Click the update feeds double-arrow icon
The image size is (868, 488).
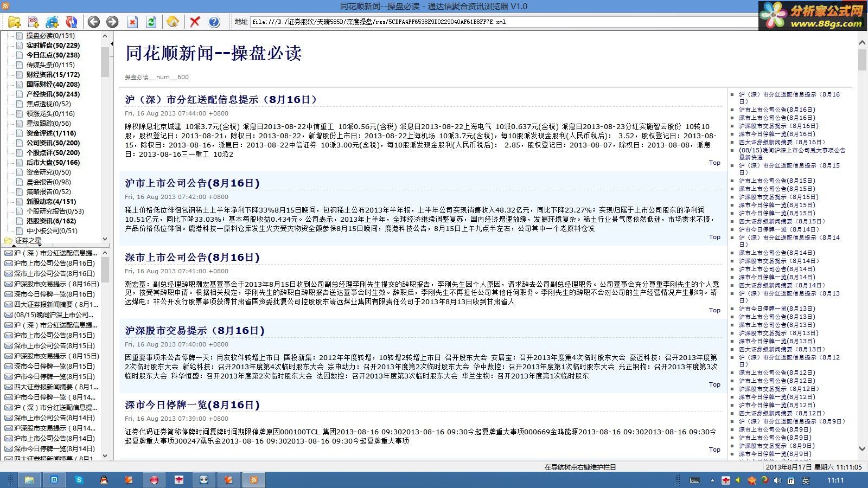coord(71,22)
